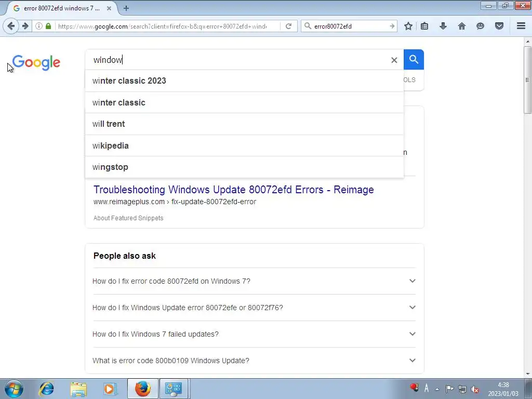
Task: Click the network tray icon
Action: click(462, 389)
